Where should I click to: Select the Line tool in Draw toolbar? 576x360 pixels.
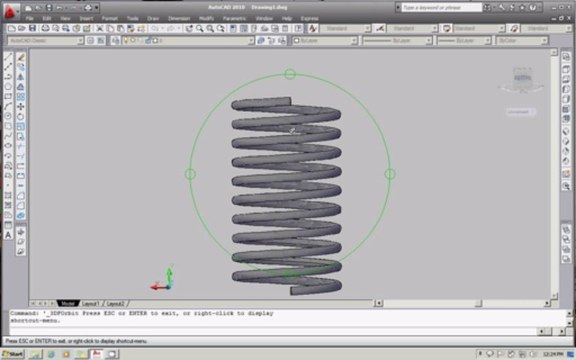[x=8, y=57]
